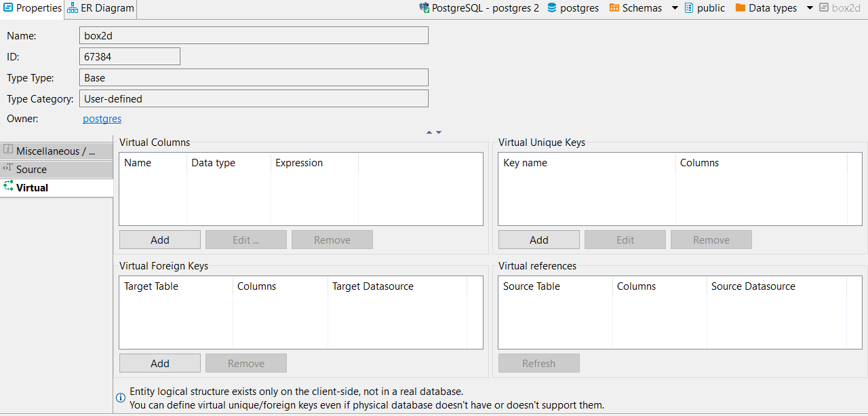Open PostgreSQL - postgres 2 breadcrumb

(x=486, y=8)
